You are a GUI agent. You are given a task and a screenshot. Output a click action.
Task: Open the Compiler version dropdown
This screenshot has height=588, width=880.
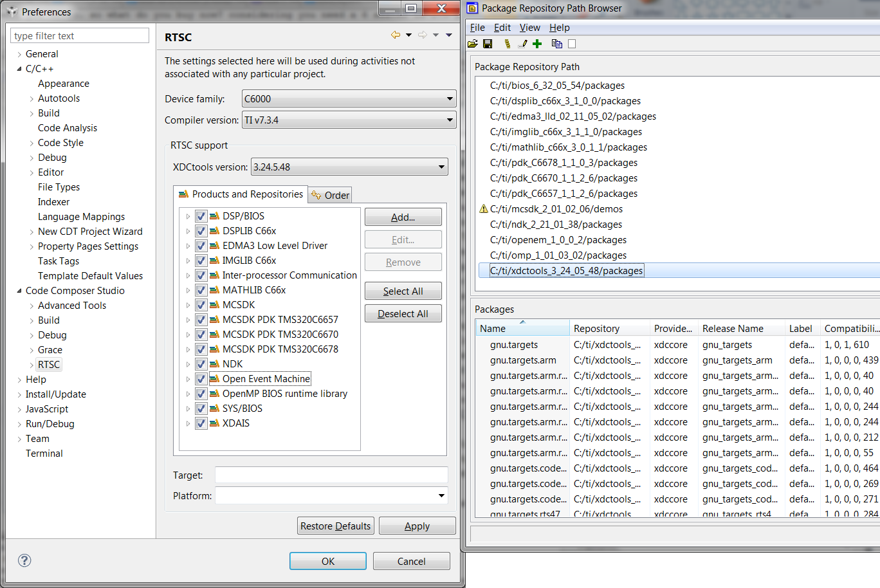(349, 120)
